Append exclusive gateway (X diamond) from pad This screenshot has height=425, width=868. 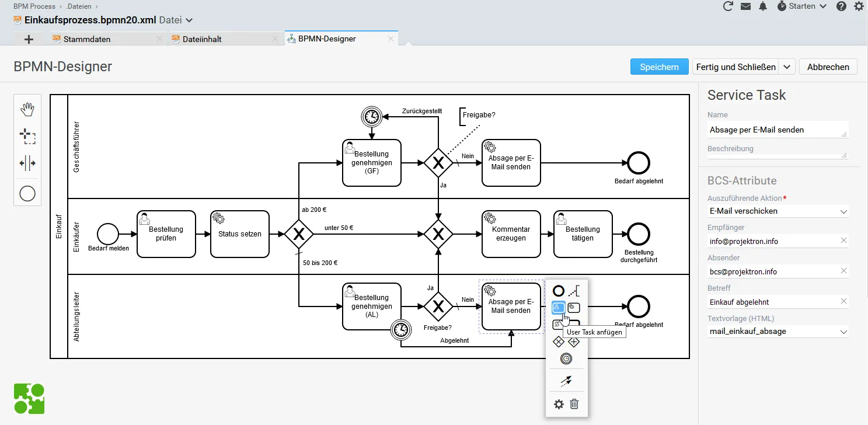(559, 342)
